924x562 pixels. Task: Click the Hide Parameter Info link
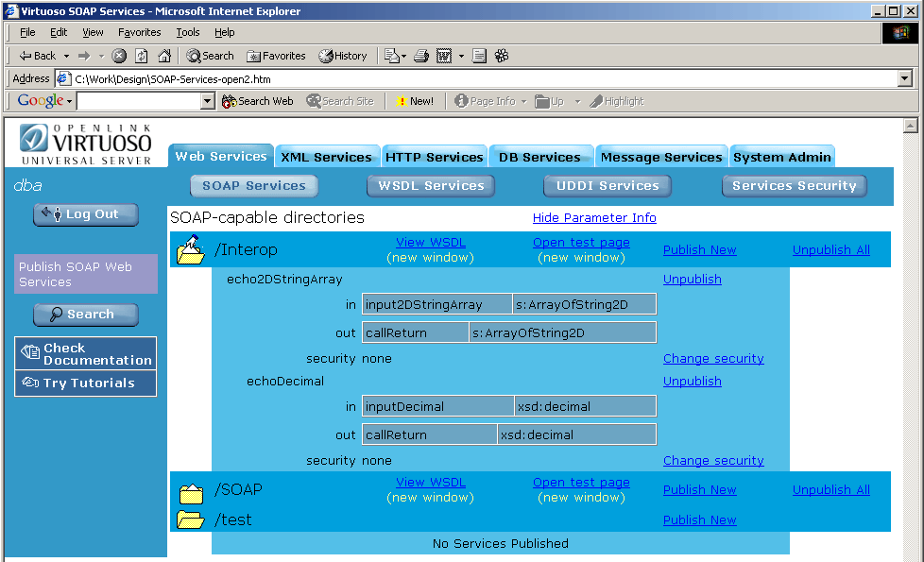tap(594, 218)
